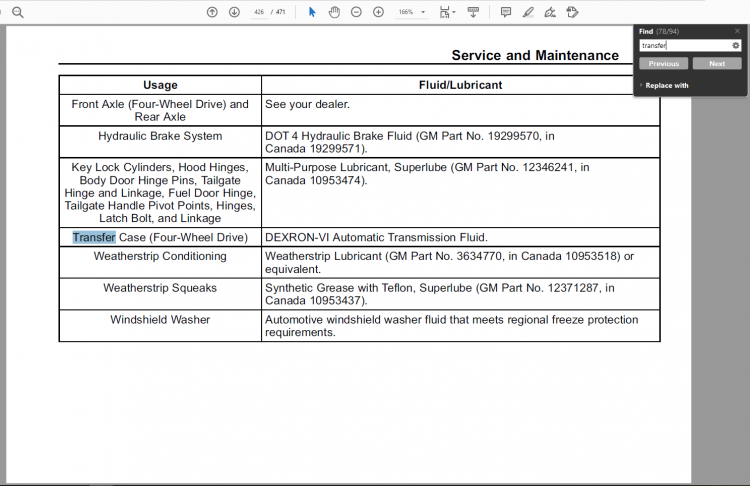Toggle read mode scrolling icon

[473, 12]
